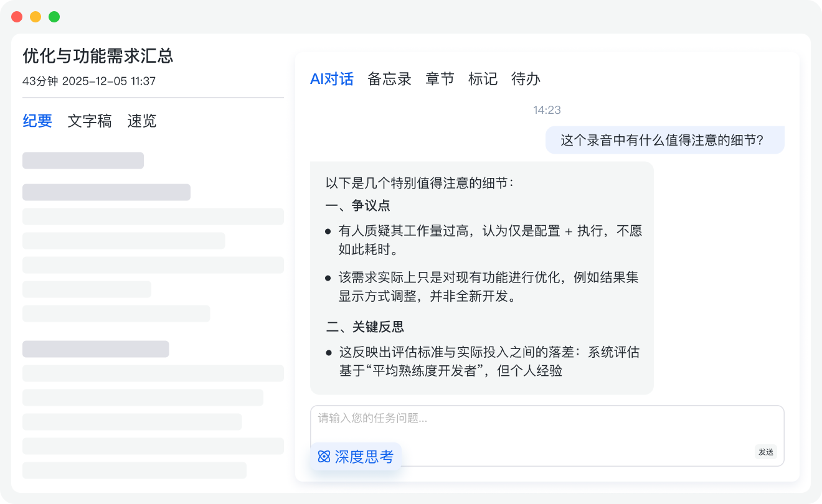The image size is (822, 504).
Task: Click the heading 二、关键反思
Action: coord(366,327)
